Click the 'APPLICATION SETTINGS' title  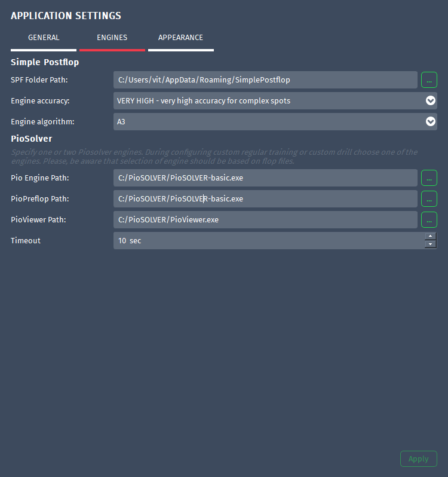[66, 16]
